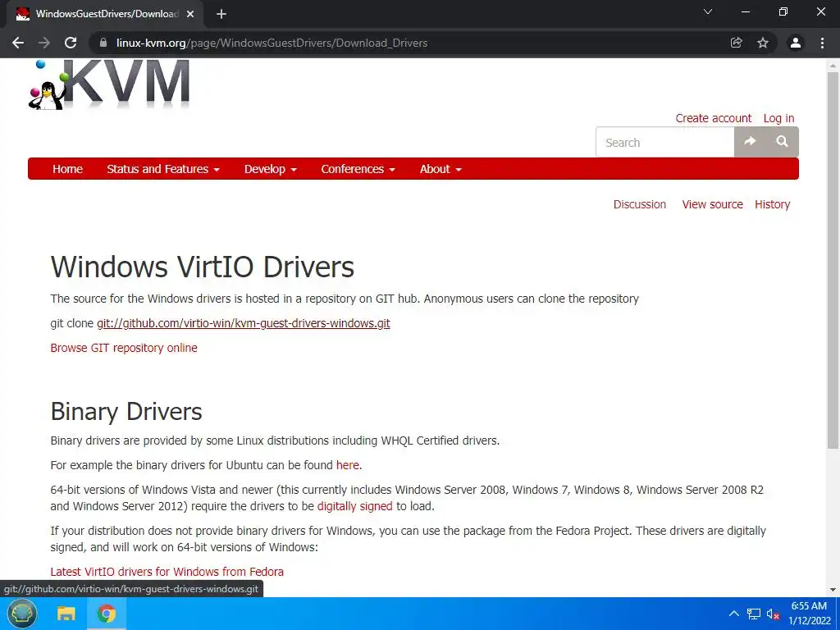Open the Windows Start button

tap(22, 614)
